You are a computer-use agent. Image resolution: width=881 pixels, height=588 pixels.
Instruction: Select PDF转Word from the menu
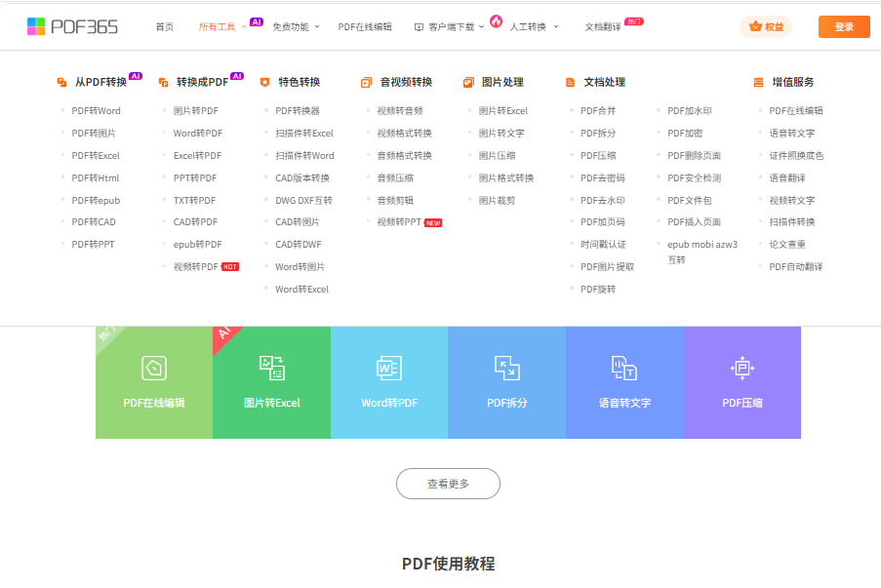point(96,111)
